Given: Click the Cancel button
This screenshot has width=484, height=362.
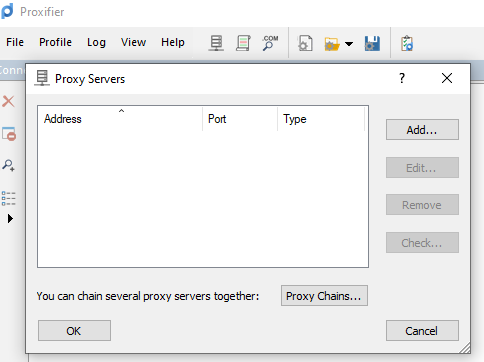Looking at the screenshot, I should point(422,331).
